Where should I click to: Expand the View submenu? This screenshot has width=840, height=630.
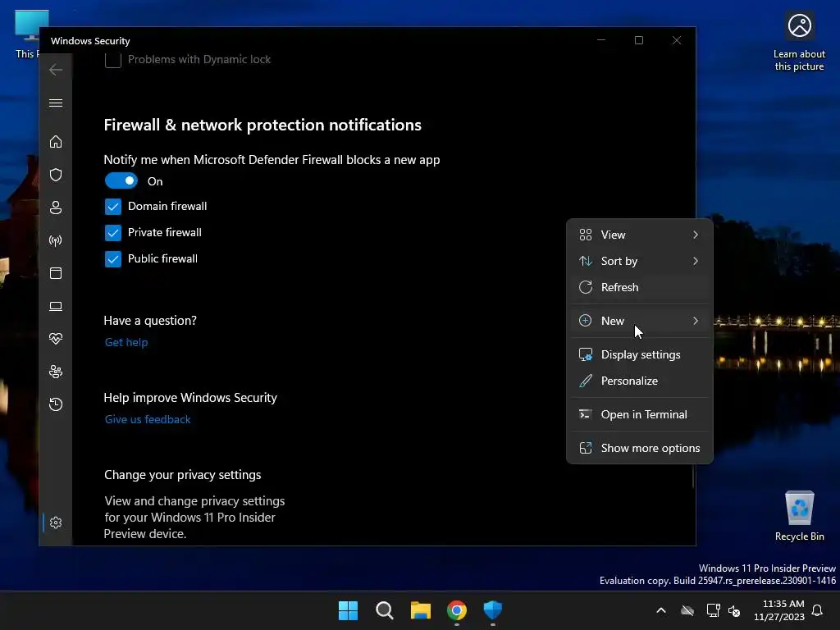point(639,235)
